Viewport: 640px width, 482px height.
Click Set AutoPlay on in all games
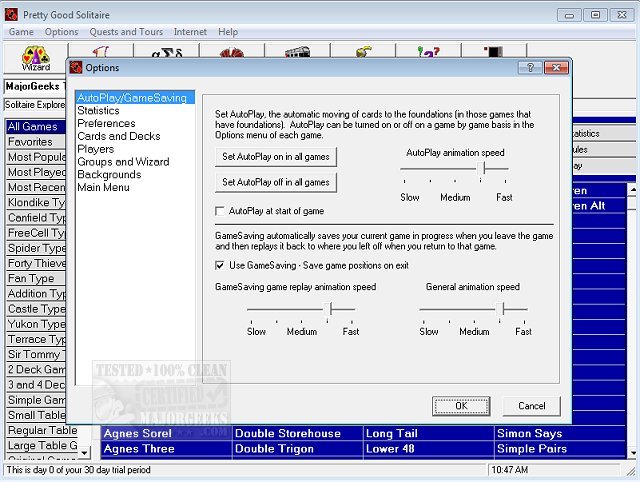(276, 157)
